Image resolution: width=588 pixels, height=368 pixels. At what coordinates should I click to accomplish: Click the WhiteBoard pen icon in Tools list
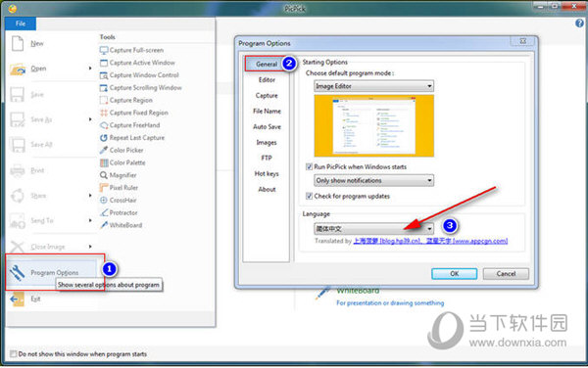tap(104, 225)
